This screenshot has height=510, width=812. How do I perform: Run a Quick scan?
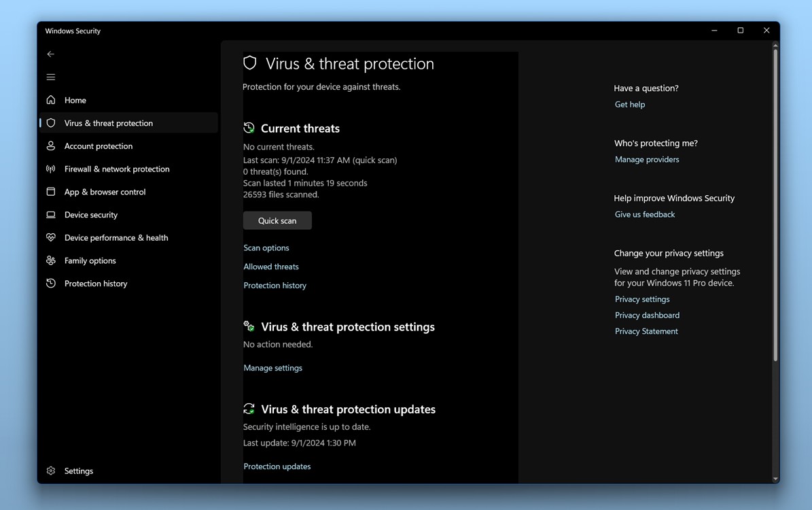tap(277, 220)
